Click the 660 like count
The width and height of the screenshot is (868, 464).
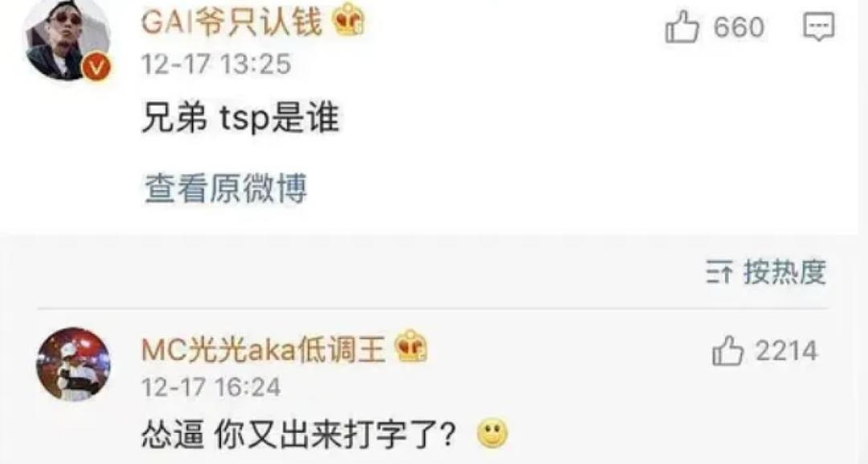click(739, 27)
